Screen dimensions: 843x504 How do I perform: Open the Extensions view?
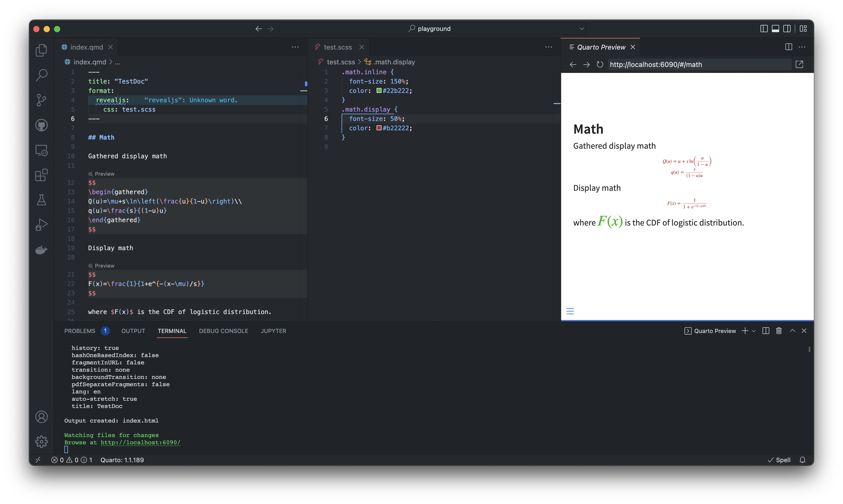coord(42,175)
